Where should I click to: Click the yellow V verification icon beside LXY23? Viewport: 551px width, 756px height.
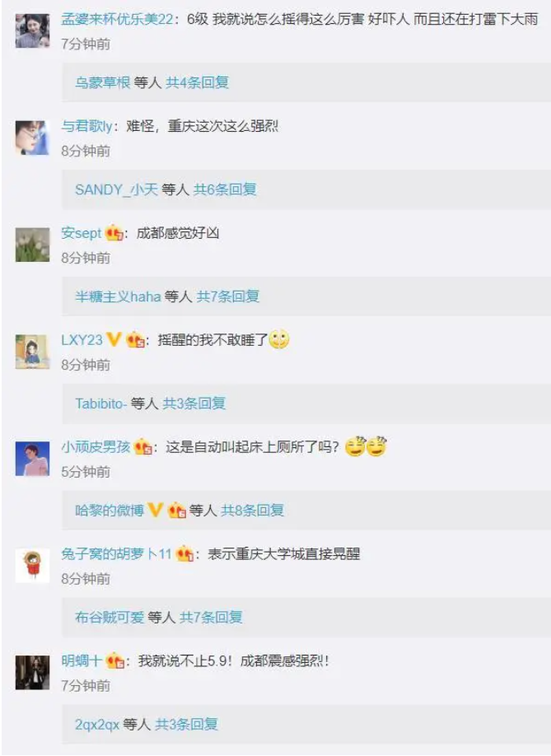114,339
